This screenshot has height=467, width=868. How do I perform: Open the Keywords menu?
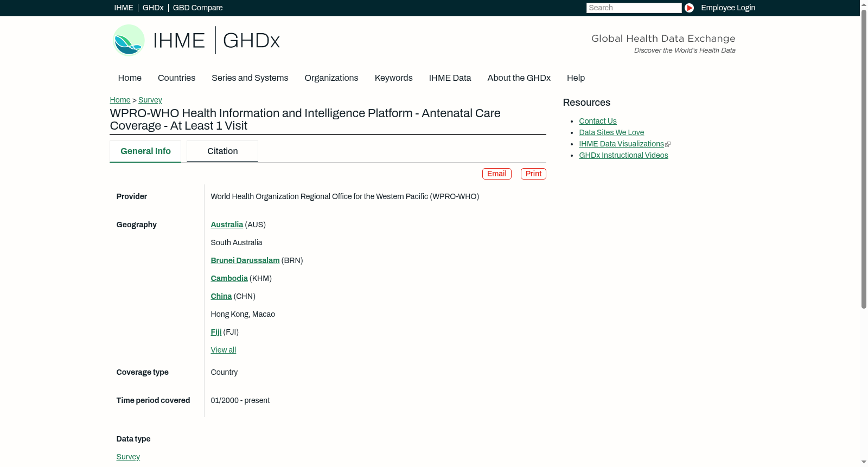[394, 78]
